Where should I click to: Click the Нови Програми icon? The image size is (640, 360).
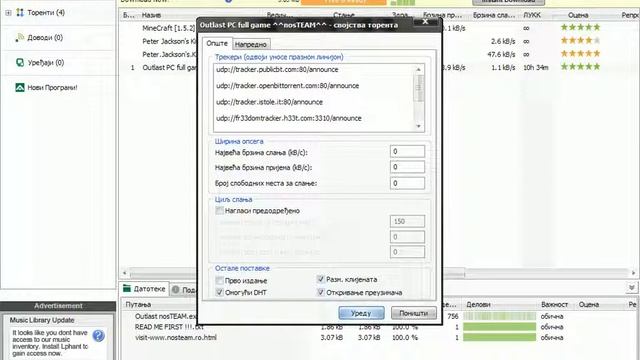coord(20,87)
